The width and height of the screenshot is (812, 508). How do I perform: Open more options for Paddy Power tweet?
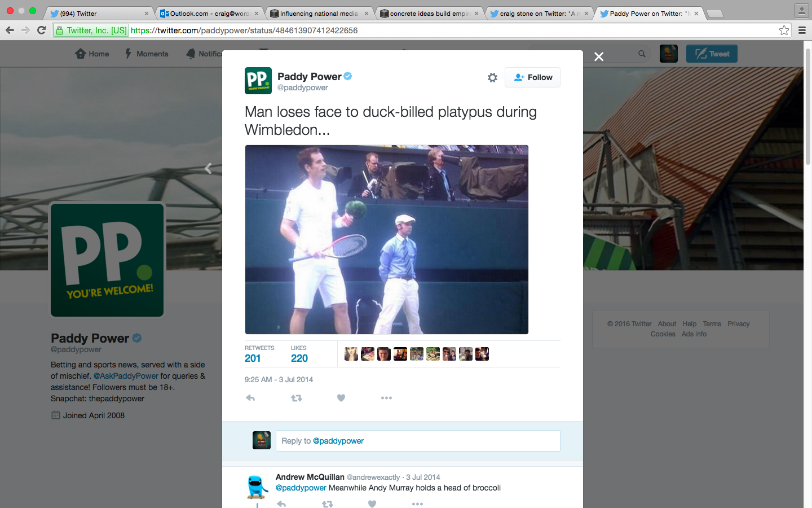point(386,398)
